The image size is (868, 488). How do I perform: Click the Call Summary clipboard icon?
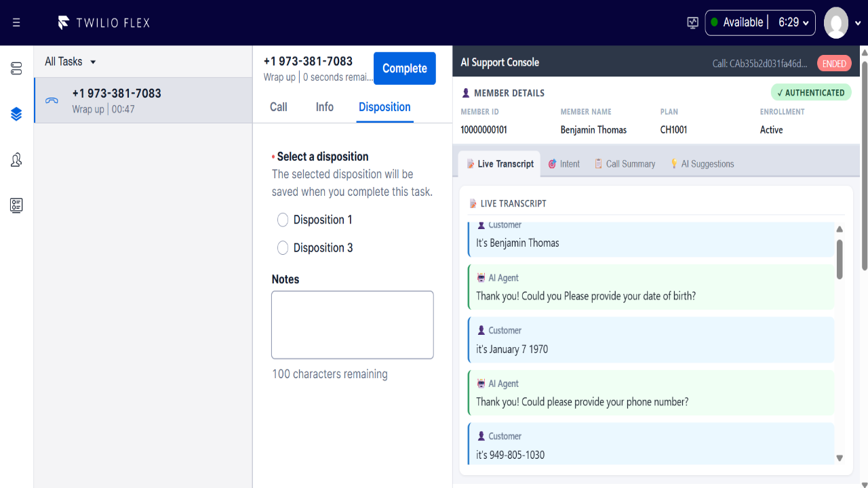[598, 164]
